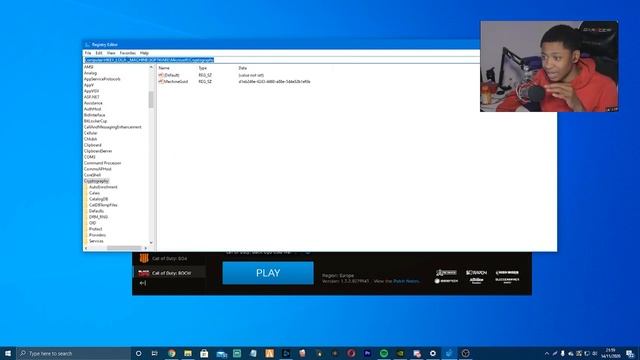Show hidden system tray icons

547,353
